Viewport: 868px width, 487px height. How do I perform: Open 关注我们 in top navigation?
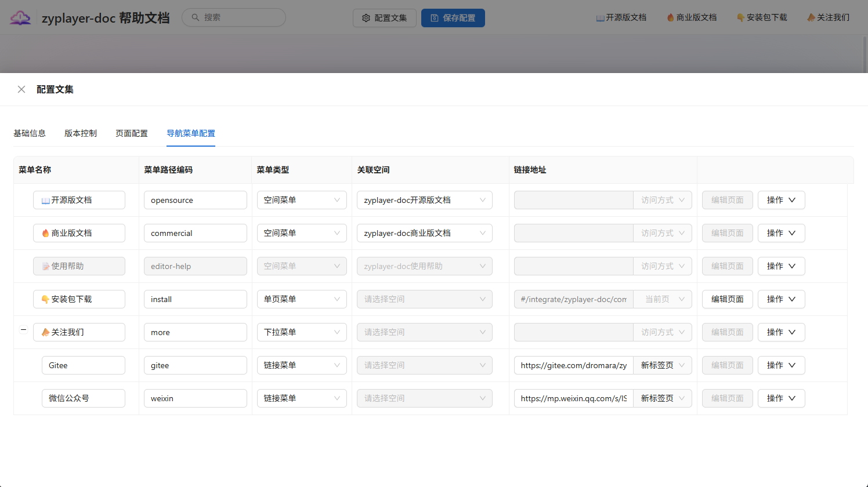828,17
